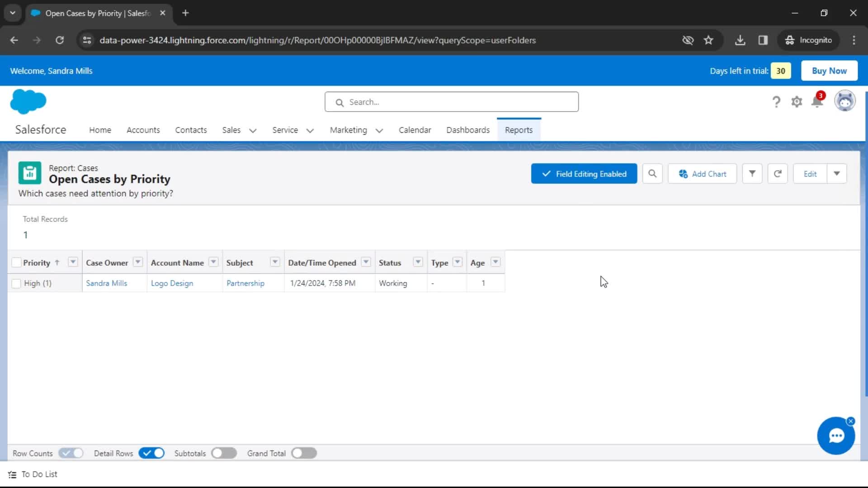Screen dimensions: 868x488
Task: Open Contacts tab
Action: (x=191, y=130)
